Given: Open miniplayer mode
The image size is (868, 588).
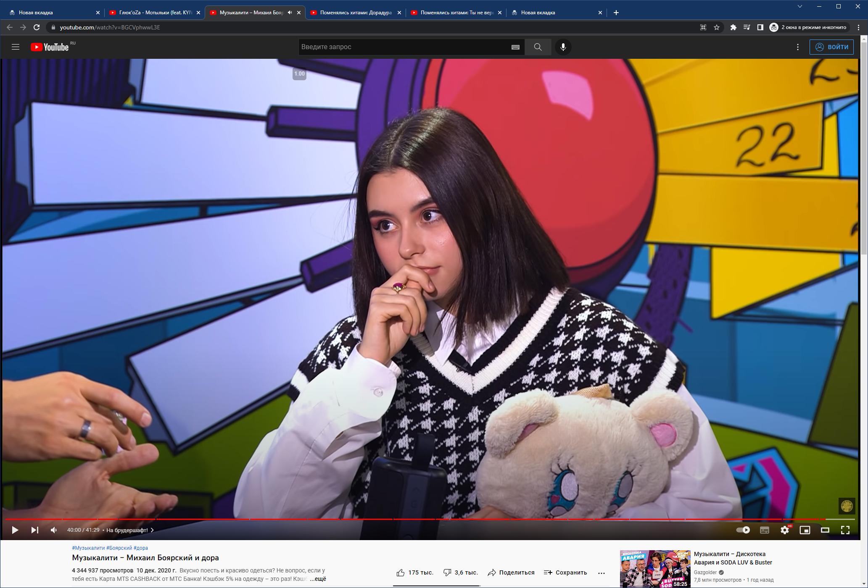Looking at the screenshot, I should click(805, 530).
